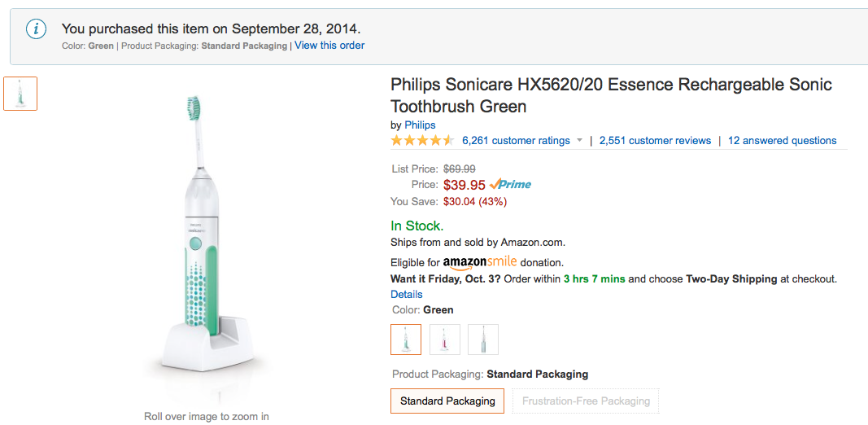Click the green toothbrush thumbnail at left
The width and height of the screenshot is (868, 425).
tap(20, 94)
